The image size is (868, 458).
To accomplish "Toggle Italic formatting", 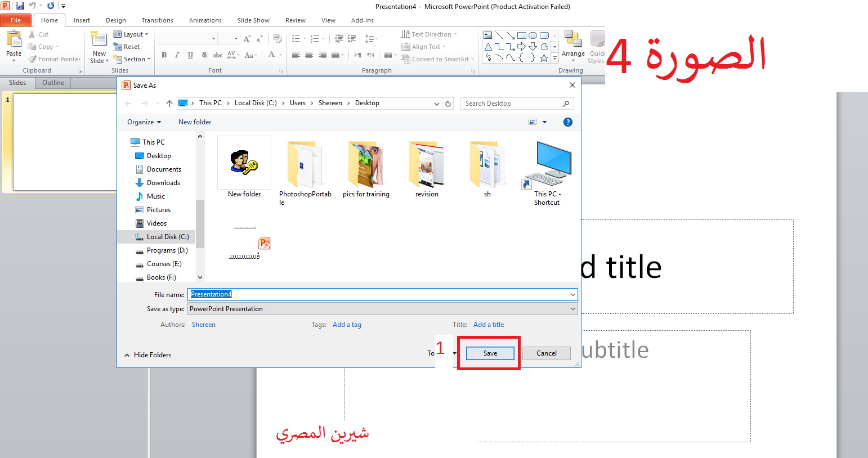I will coord(177,55).
